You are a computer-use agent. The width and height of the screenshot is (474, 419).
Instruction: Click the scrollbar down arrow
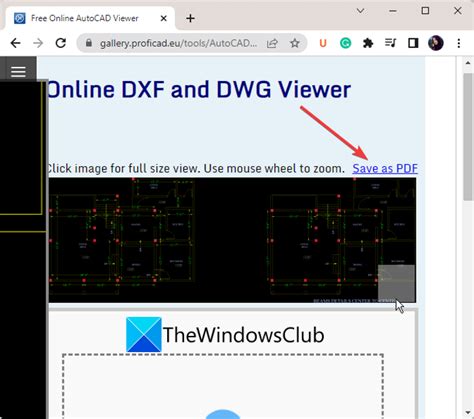[468, 413]
